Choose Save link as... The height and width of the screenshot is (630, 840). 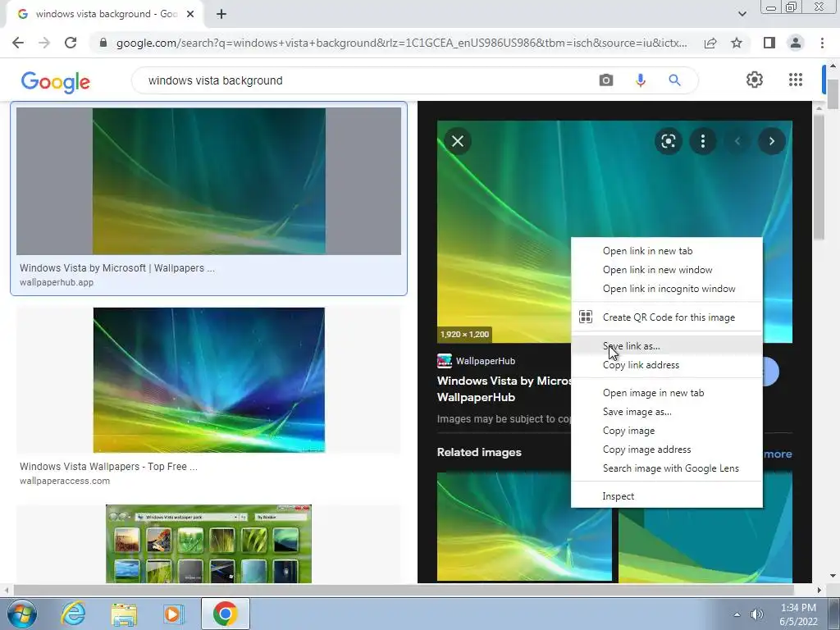[x=666, y=345]
